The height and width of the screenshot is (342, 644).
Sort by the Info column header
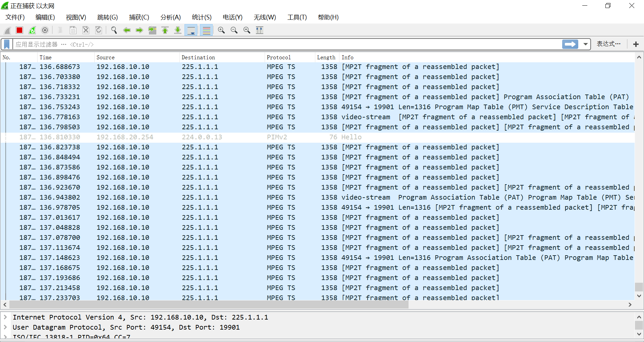[x=487, y=57]
